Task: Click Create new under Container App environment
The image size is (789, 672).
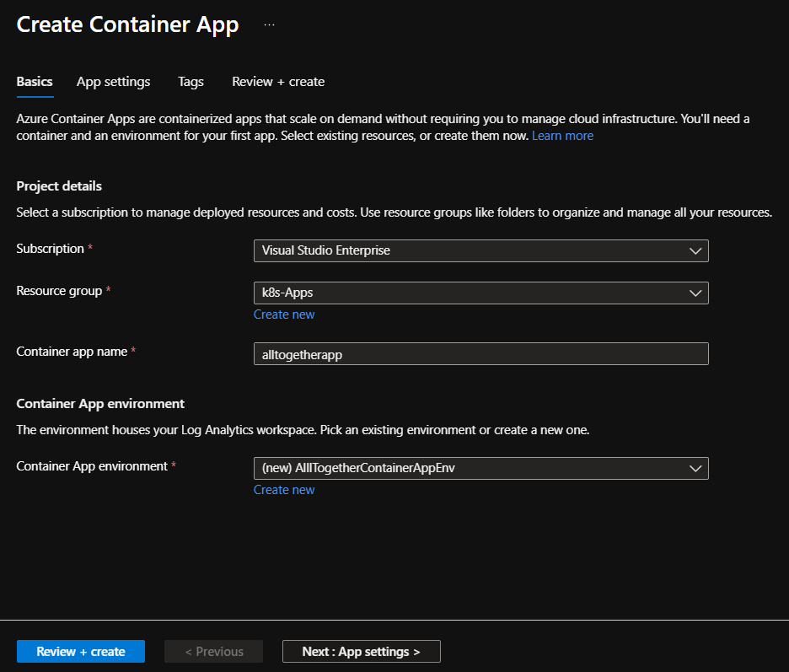Action: 284,490
